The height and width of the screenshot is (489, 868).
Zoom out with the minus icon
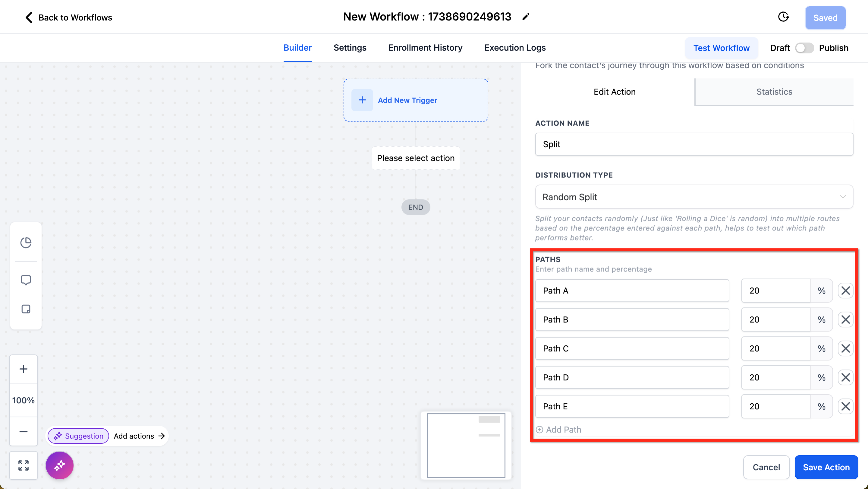click(x=23, y=431)
